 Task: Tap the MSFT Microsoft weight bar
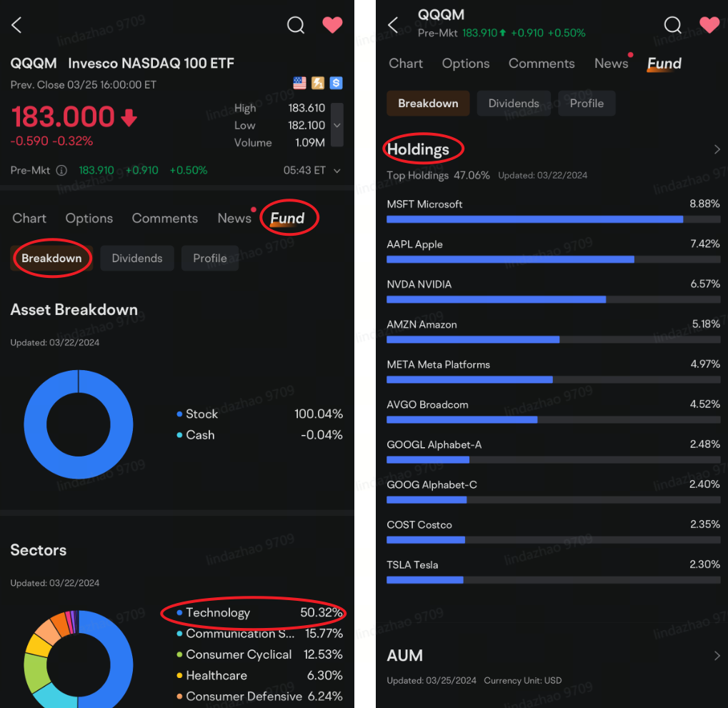point(554,219)
